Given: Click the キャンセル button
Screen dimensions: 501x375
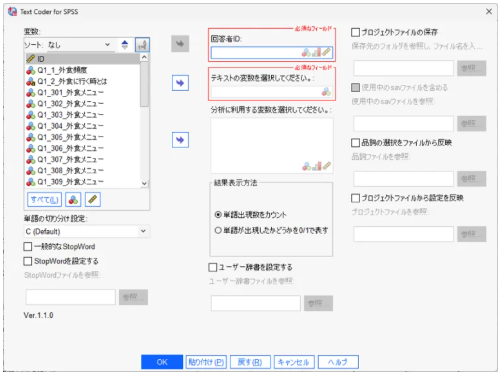Looking at the screenshot, I should point(294,362).
